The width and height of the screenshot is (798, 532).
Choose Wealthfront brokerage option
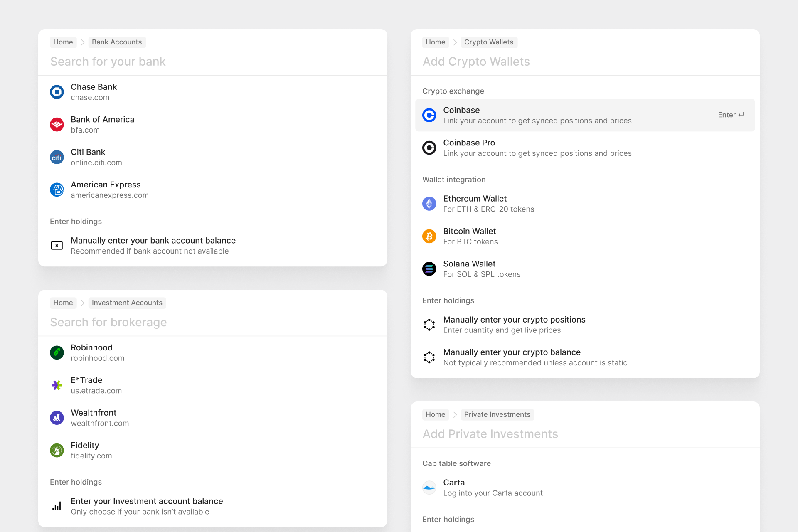213,418
